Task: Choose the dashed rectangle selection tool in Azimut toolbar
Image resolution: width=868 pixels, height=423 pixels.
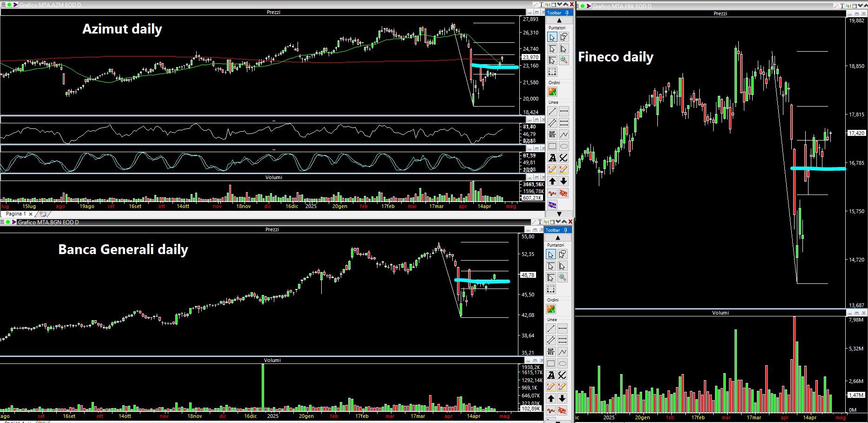Action: coord(552,72)
